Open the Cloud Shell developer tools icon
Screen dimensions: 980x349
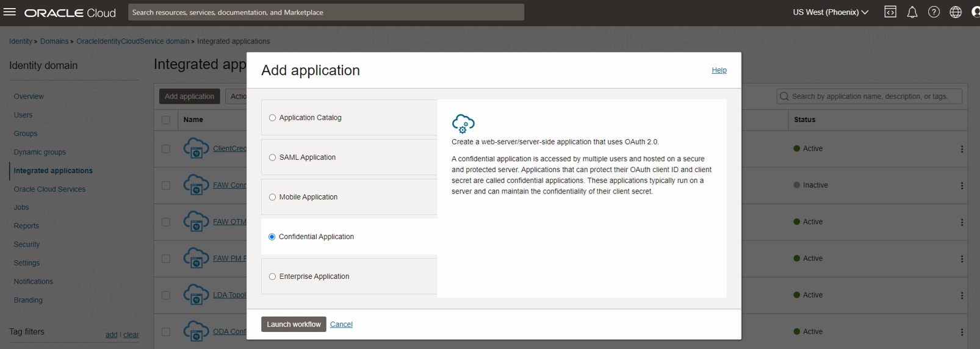(890, 12)
